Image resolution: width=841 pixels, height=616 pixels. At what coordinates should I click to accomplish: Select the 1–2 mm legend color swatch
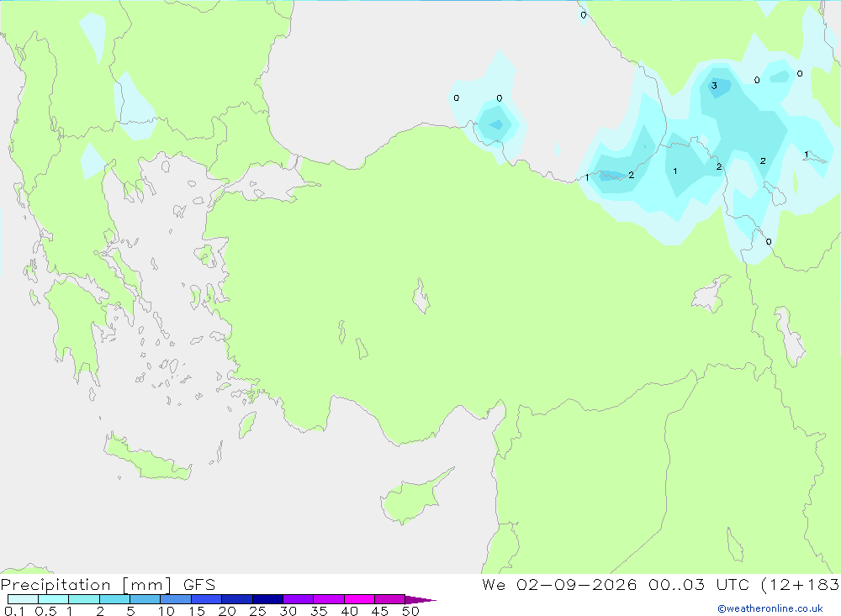coord(83,599)
